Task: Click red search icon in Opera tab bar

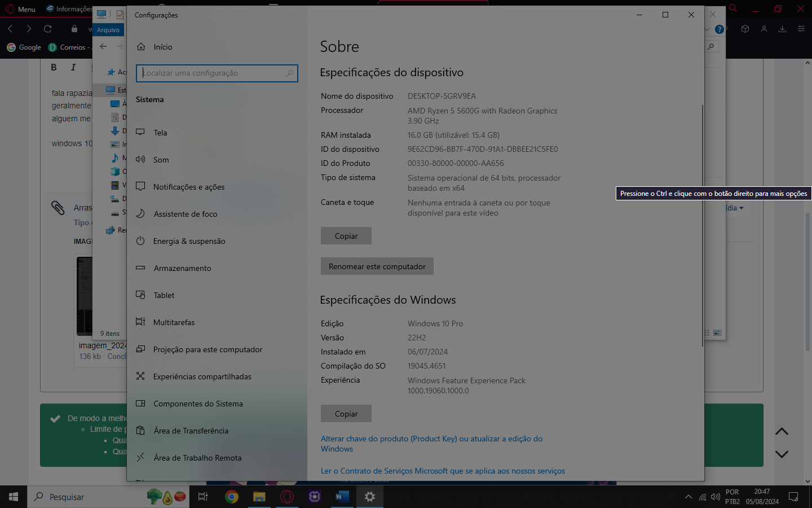Action: (733, 8)
